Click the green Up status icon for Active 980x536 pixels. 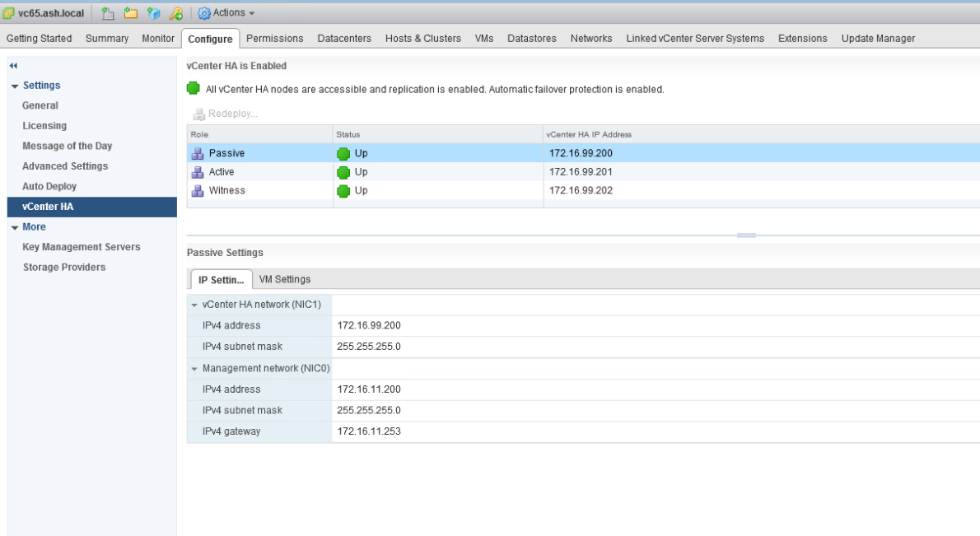point(343,172)
